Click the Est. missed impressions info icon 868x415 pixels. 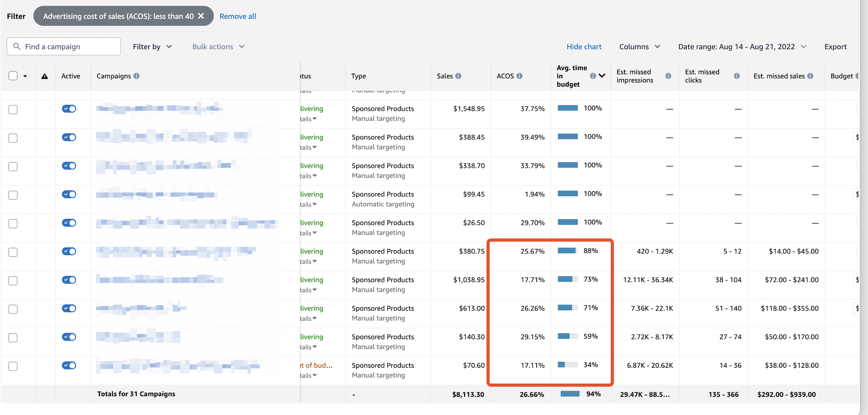pos(669,76)
